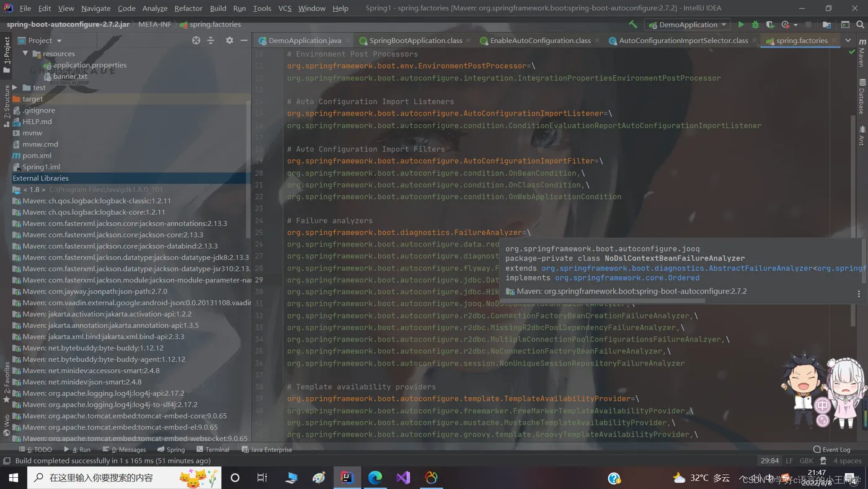
Task: Open Microsoft Edge from the taskbar
Action: 375,477
